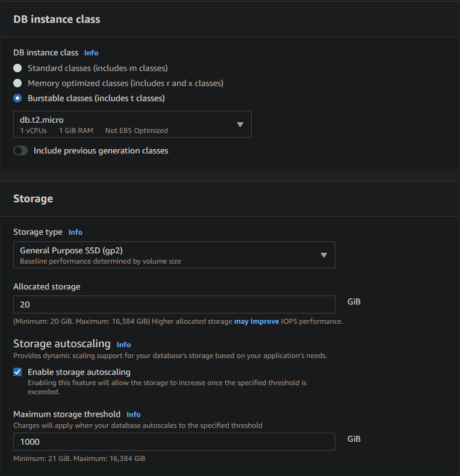
Task: Open Info link for Storage autoscaling
Action: pos(123,345)
